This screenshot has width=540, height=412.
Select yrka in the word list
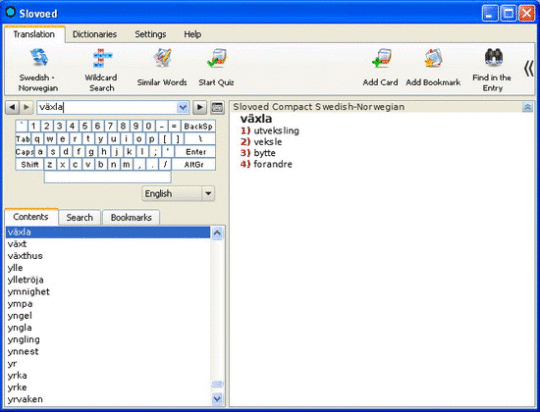point(107,375)
